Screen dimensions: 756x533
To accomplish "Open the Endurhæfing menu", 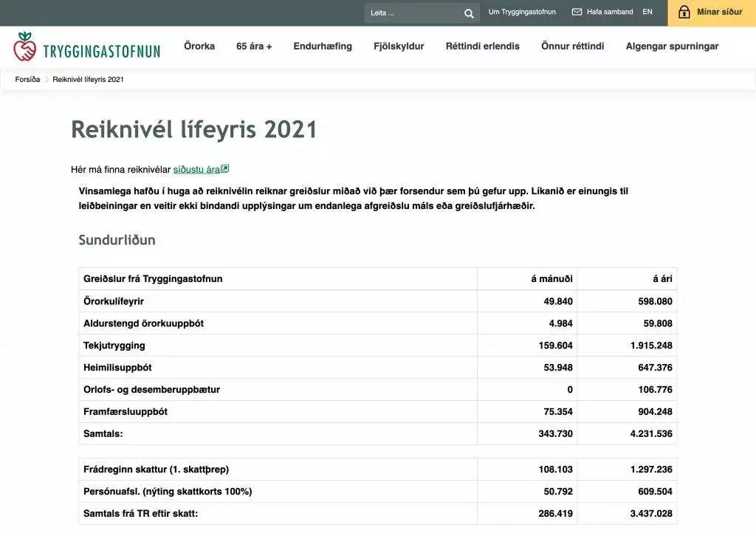I will (x=323, y=47).
